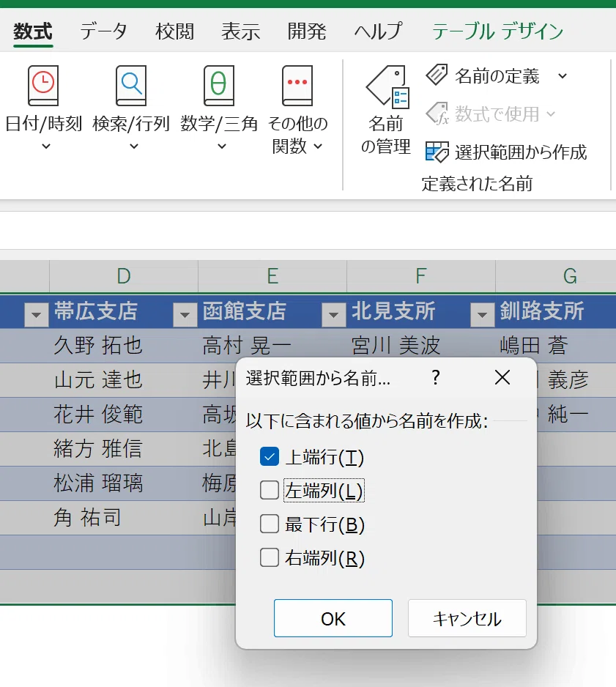Open the 数学/三角 function library icon
Screen dimensions: 616x687
tap(218, 86)
